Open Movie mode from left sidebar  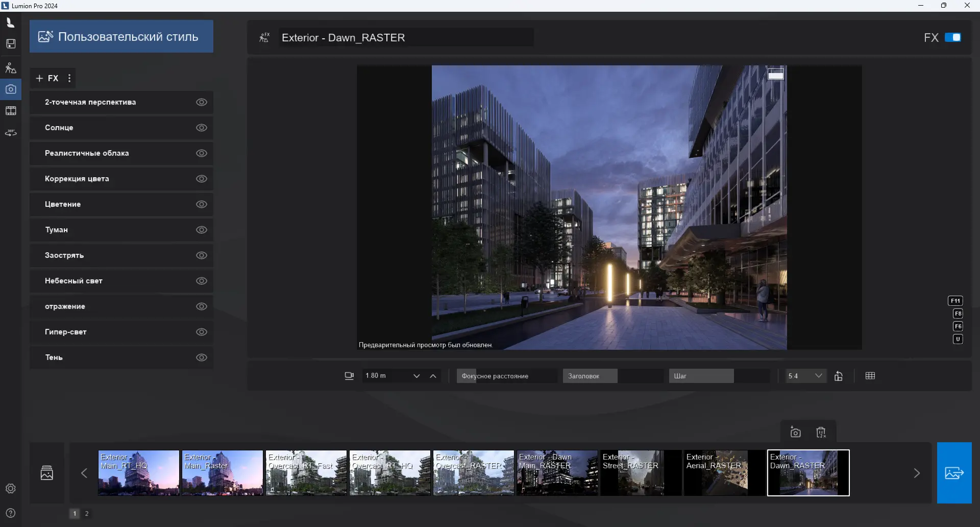pos(11,111)
